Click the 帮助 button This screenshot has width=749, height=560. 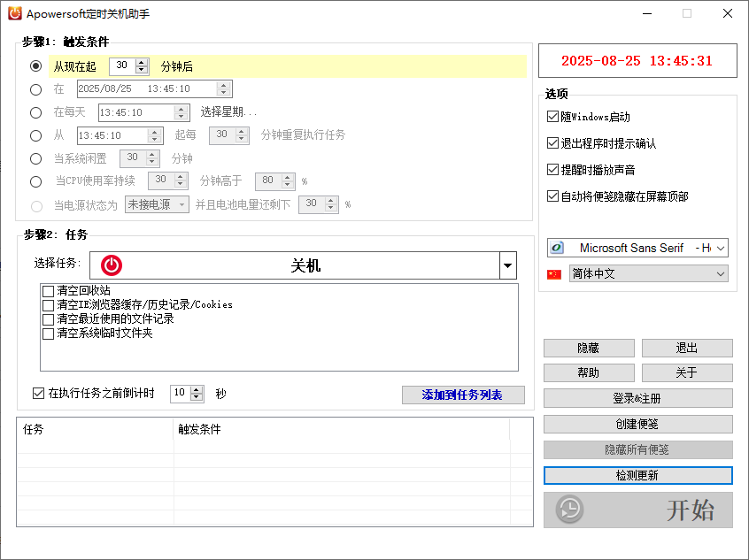(589, 372)
